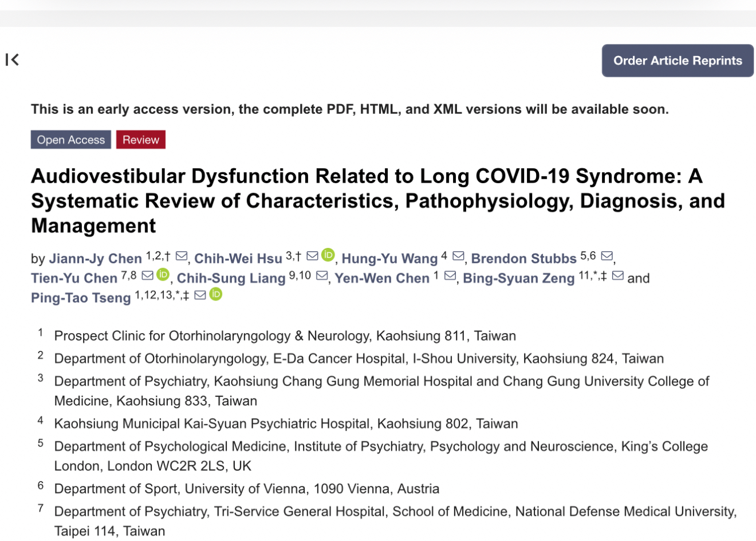Image resolution: width=756 pixels, height=541 pixels.
Task: Open Ping-Tao Tseng's ORCID icon
Action: [216, 294]
